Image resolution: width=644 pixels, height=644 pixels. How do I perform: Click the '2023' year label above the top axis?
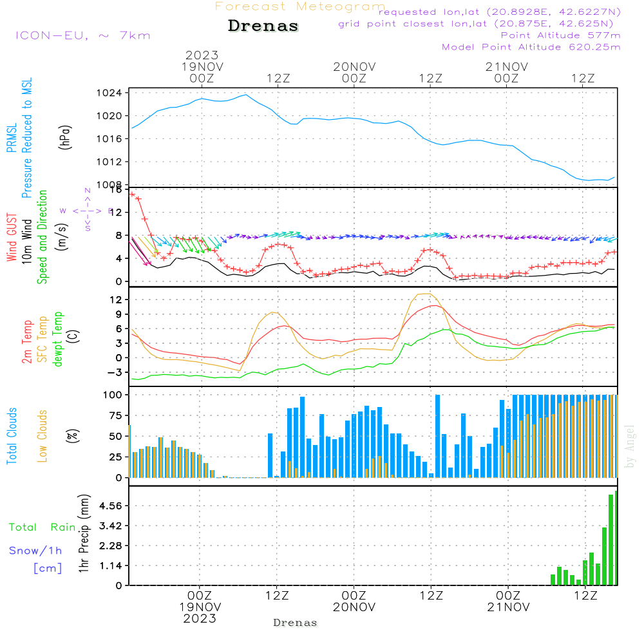coord(202,55)
